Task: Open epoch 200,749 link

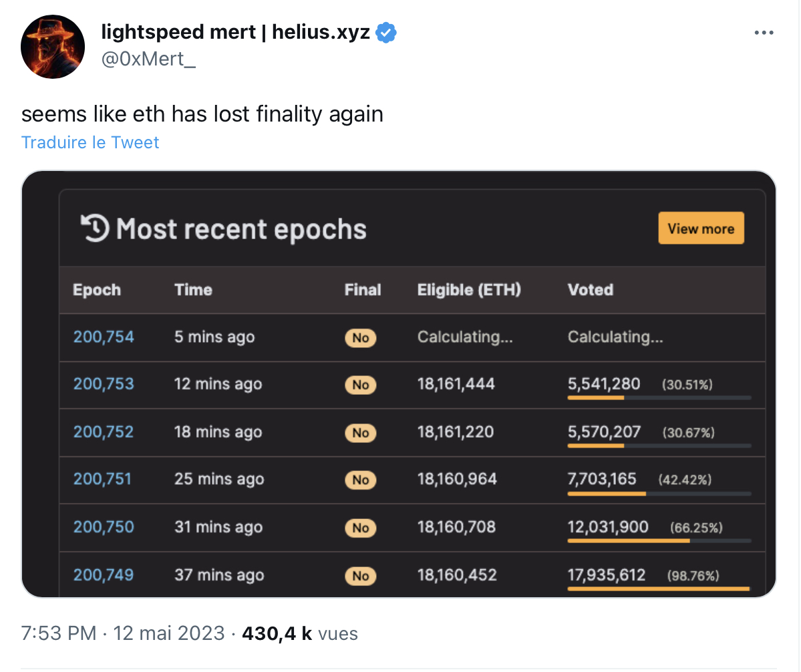Action: (103, 575)
